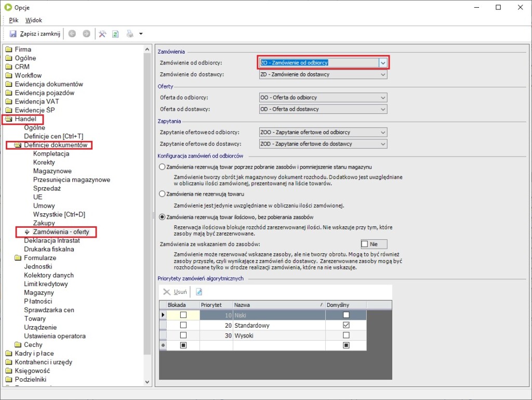Click the Opcje application icon in title bar
This screenshot has height=400, width=532.
click(x=8, y=7)
